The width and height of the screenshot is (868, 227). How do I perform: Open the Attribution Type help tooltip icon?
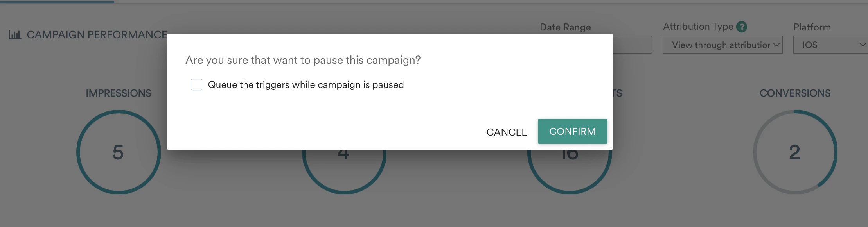coord(742,26)
